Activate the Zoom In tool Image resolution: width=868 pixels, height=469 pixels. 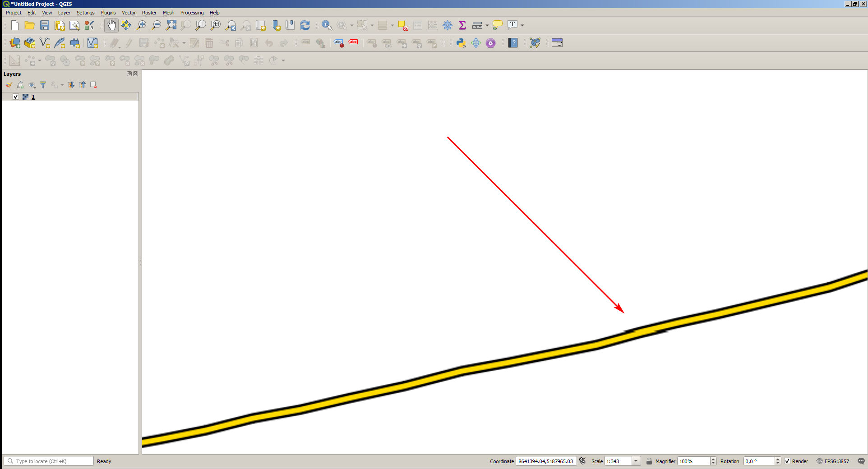[x=141, y=25]
